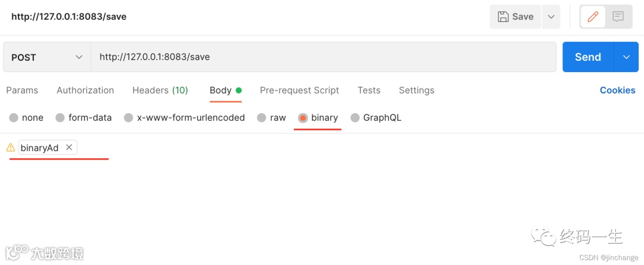Choose form-data body option
The image size is (644, 265).
click(60, 118)
